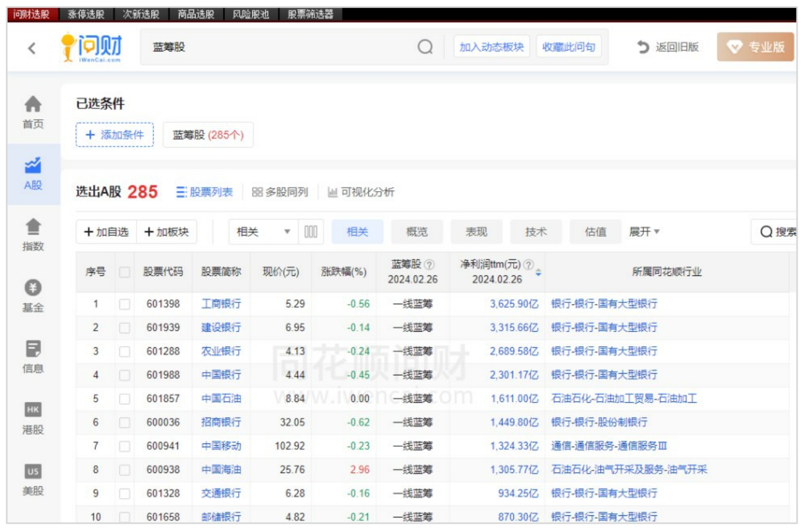Open the 股票筛选器 top tab
This screenshot has width=804, height=532.
[x=310, y=14]
